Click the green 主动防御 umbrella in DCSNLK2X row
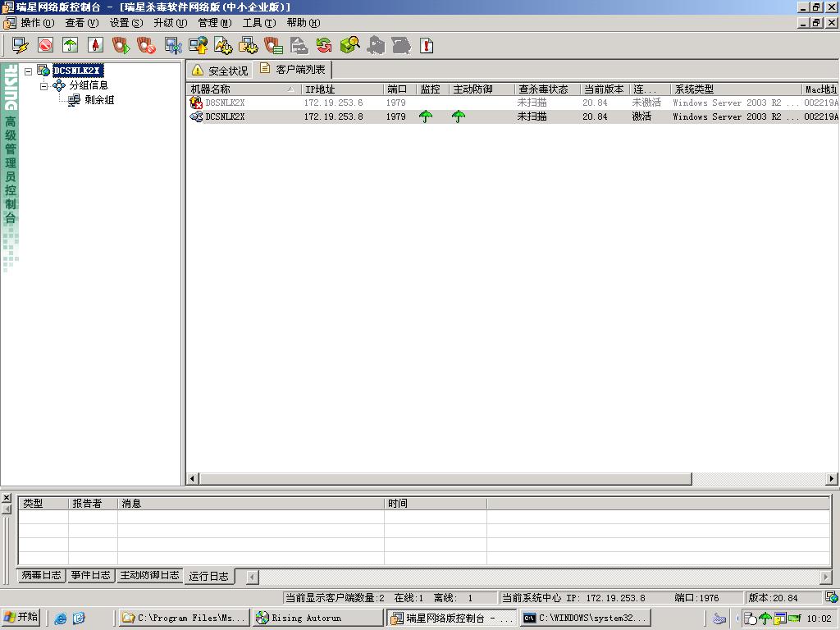Image resolution: width=840 pixels, height=630 pixels. tap(459, 116)
